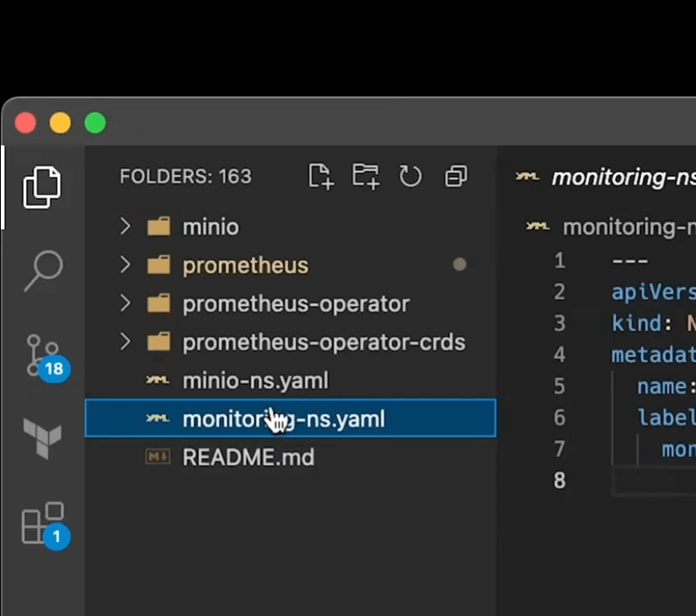Close the window with red button

pyautogui.click(x=25, y=123)
